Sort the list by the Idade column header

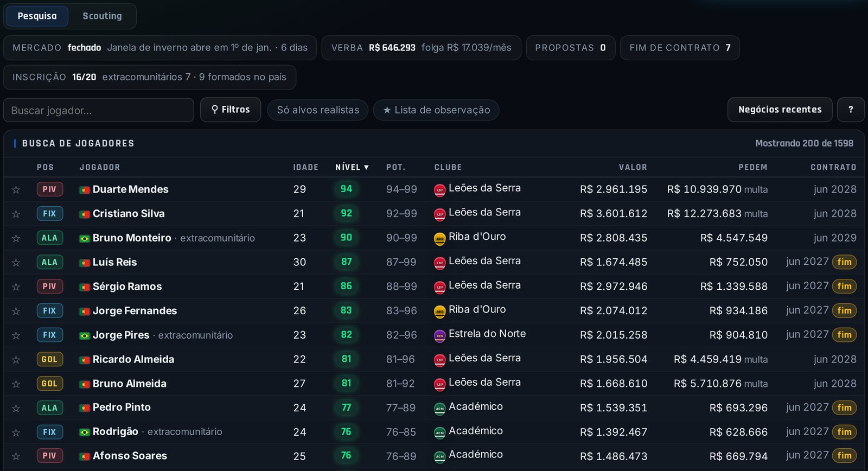305,167
